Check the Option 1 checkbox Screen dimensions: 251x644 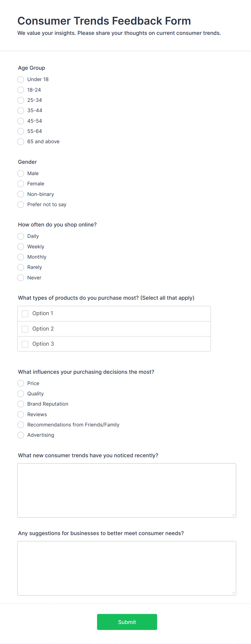25,313
